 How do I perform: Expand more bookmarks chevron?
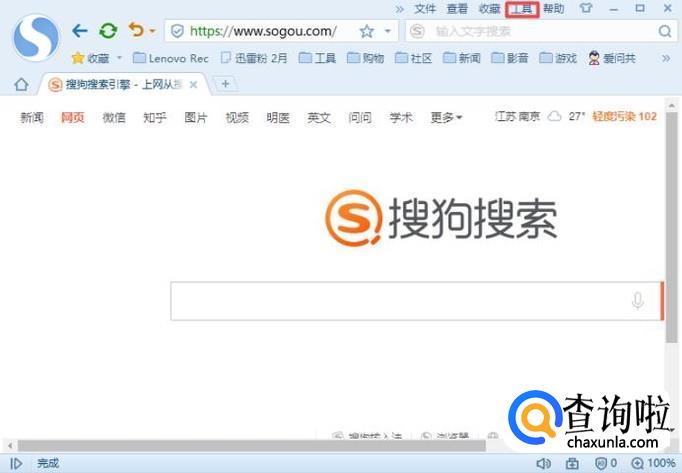[666, 58]
